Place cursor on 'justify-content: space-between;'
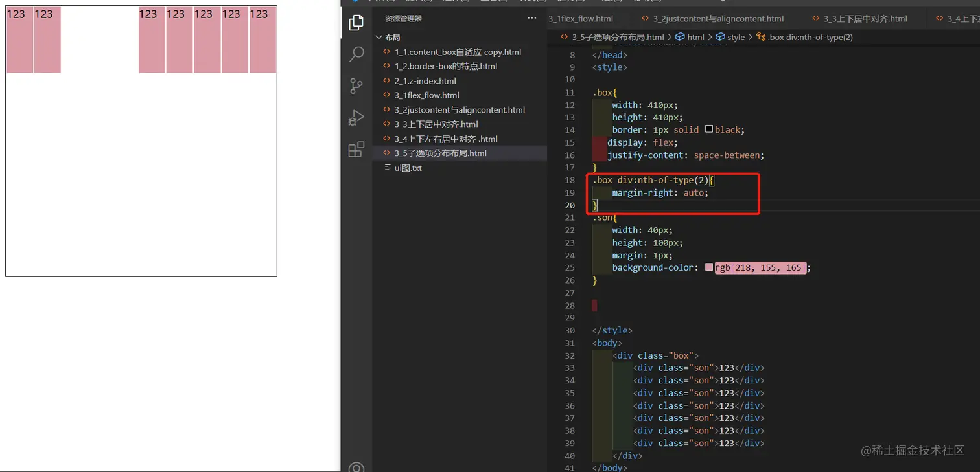980x472 pixels. pos(686,155)
